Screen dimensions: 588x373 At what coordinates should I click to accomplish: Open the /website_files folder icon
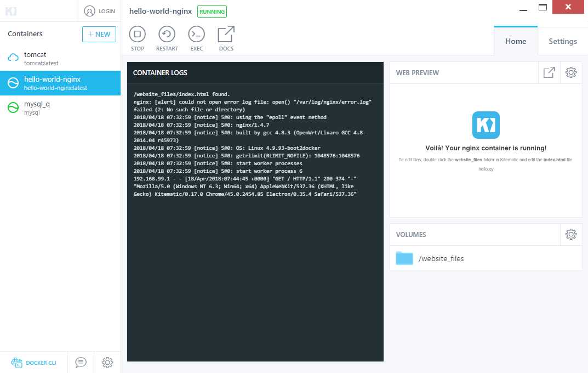tap(404, 258)
